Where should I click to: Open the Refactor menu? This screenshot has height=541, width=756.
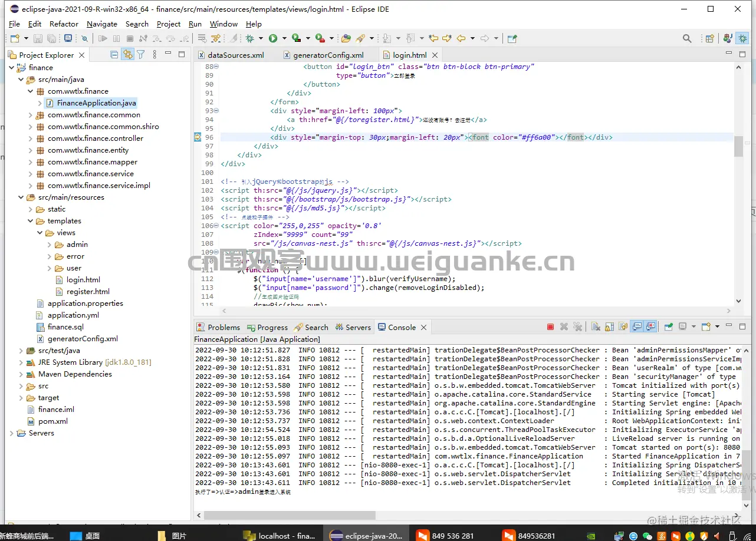click(x=64, y=24)
